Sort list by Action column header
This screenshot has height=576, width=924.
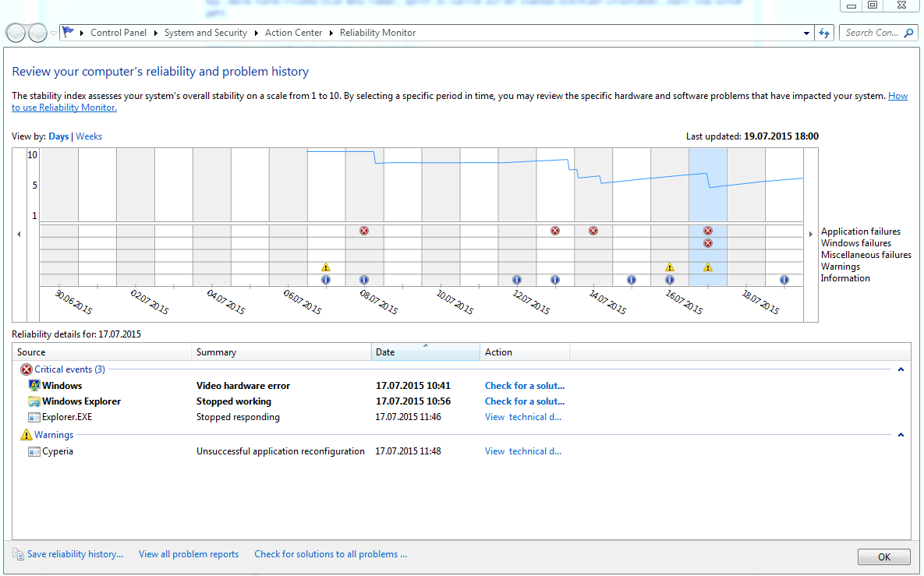pos(525,352)
